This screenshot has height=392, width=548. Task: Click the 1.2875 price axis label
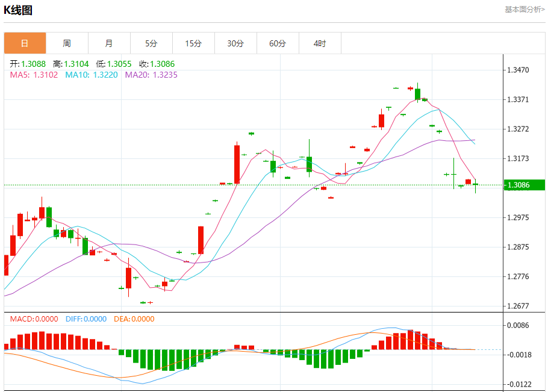(518, 247)
